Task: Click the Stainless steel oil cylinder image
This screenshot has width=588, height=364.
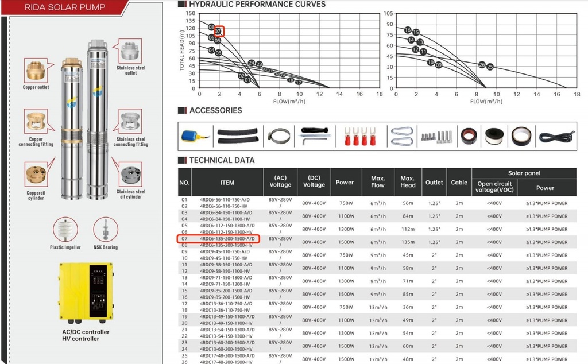Action: [x=131, y=175]
